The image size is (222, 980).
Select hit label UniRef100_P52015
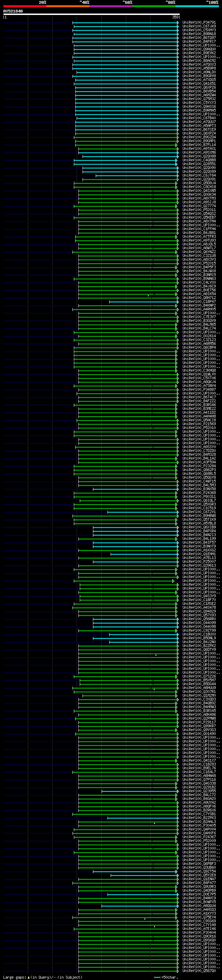tap(199, 263)
